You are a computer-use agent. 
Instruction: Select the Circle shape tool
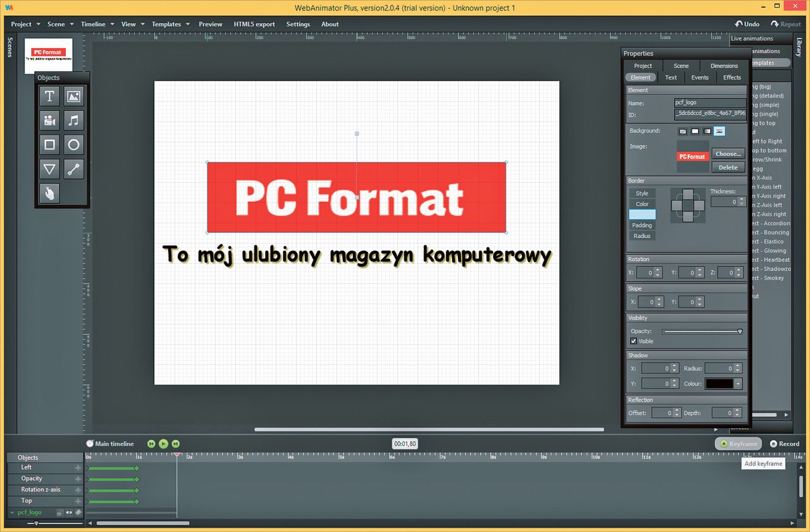pyautogui.click(x=73, y=144)
